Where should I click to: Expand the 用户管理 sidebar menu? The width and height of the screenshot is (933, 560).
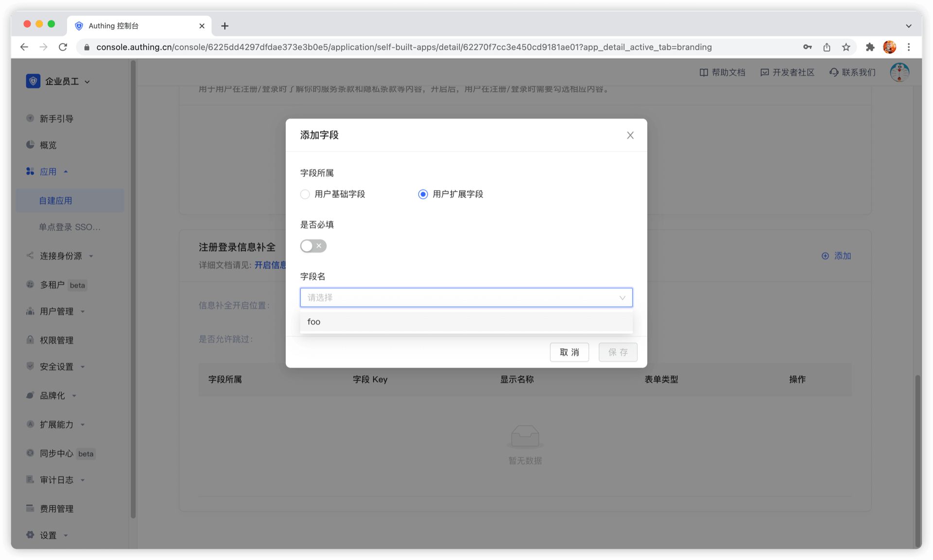coord(57,311)
